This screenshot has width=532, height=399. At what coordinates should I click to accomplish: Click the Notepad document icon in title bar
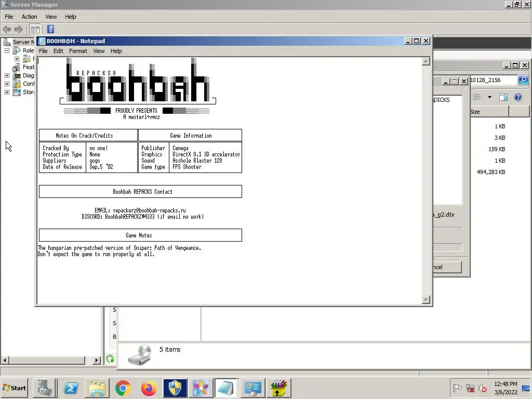coord(42,41)
